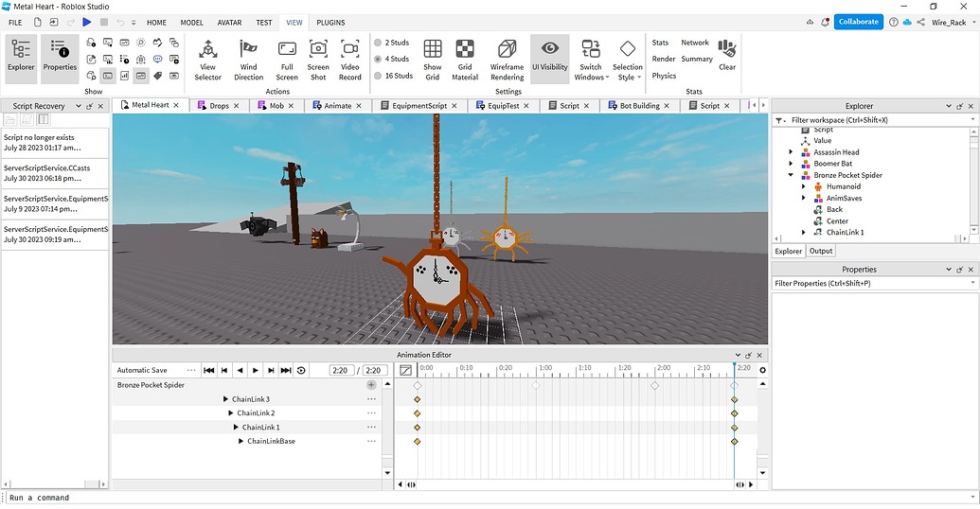Collapse the Bronze Pocket Spider model
Image resolution: width=980 pixels, height=509 pixels.
[791, 175]
